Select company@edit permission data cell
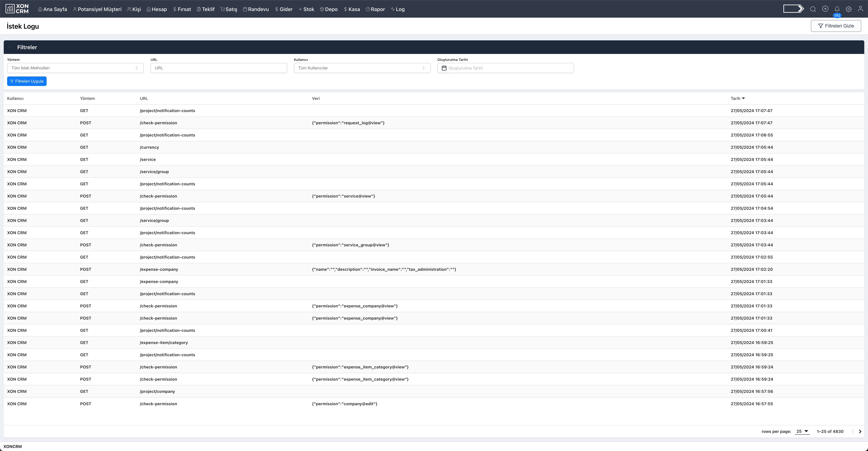 [344, 404]
